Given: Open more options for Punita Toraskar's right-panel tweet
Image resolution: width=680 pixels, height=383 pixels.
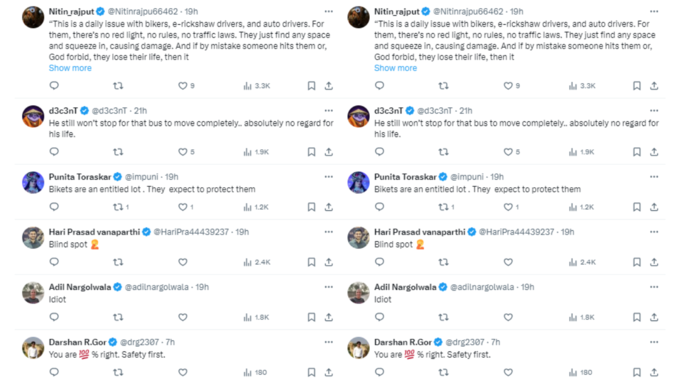Looking at the screenshot, I should [654, 177].
